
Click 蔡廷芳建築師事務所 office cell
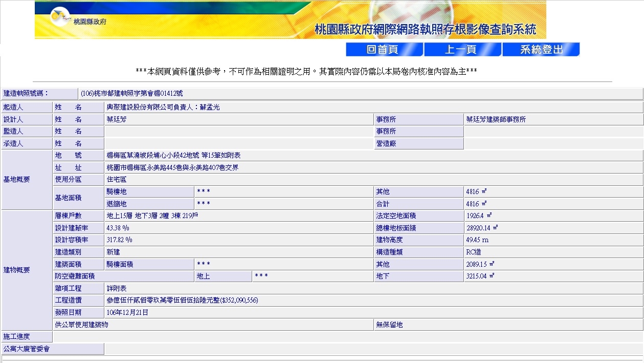[x=553, y=119]
